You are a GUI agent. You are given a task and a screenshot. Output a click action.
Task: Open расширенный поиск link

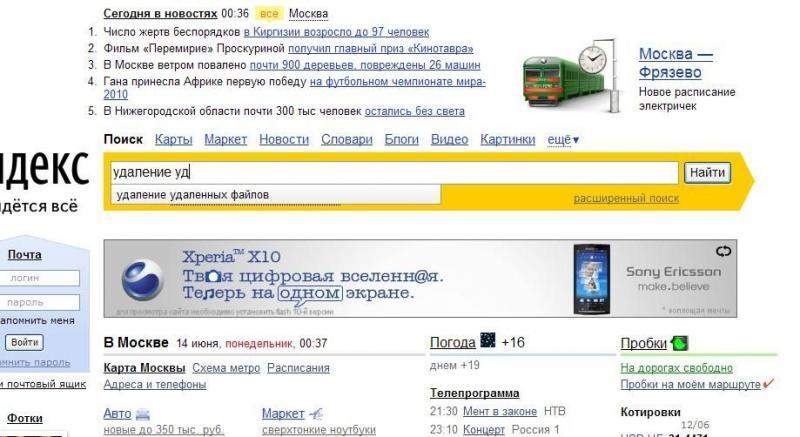[626, 198]
